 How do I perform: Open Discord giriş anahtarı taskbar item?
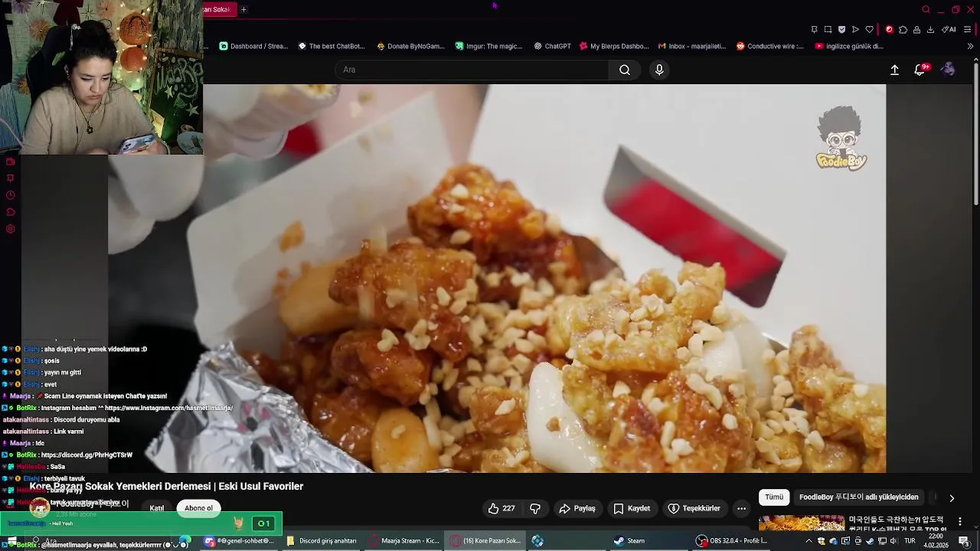pos(320,540)
